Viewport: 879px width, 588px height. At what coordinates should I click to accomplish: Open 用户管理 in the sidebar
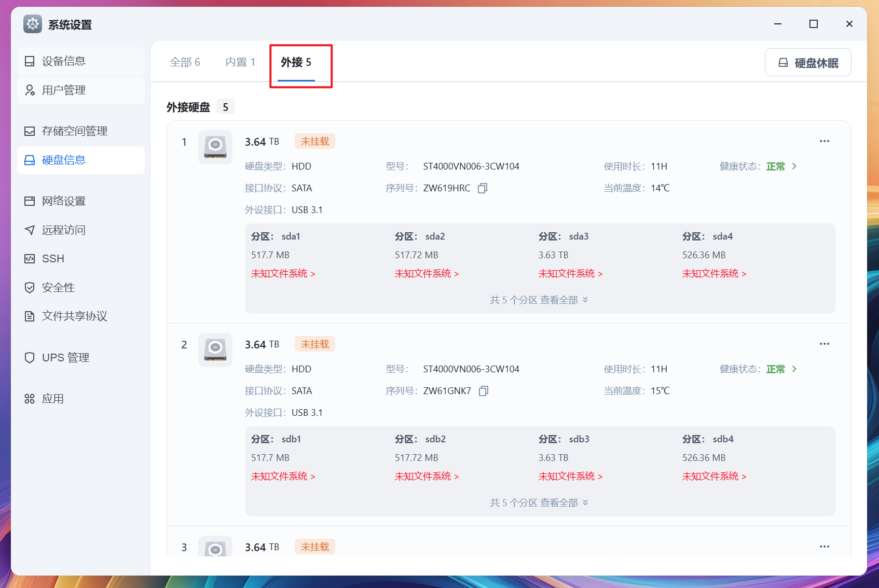(80, 90)
